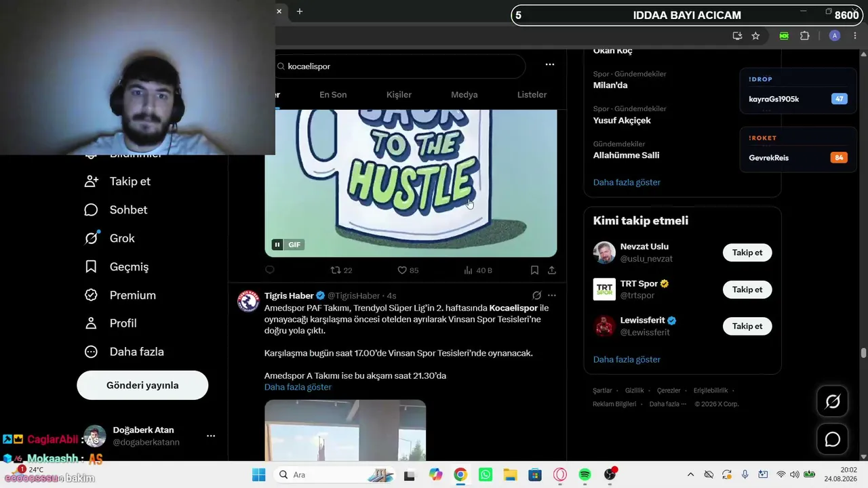Open the Gizlilik footer link
The image size is (868, 488).
click(635, 390)
